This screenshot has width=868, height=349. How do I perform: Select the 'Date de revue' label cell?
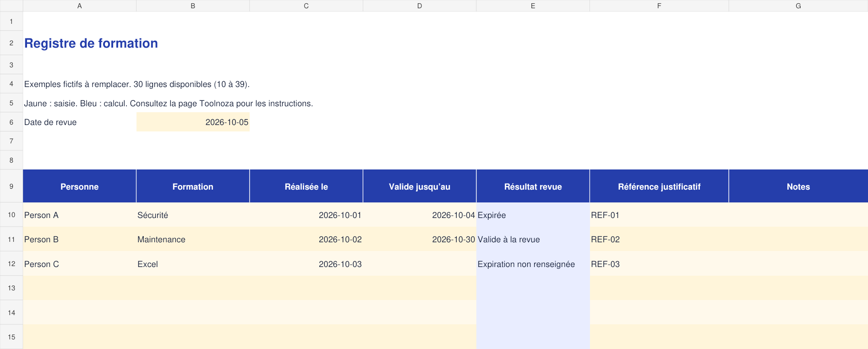80,122
